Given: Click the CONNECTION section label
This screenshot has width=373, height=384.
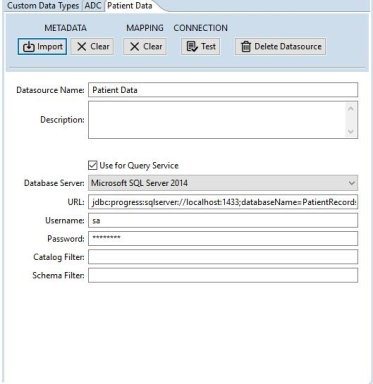Looking at the screenshot, I should click(x=201, y=28).
